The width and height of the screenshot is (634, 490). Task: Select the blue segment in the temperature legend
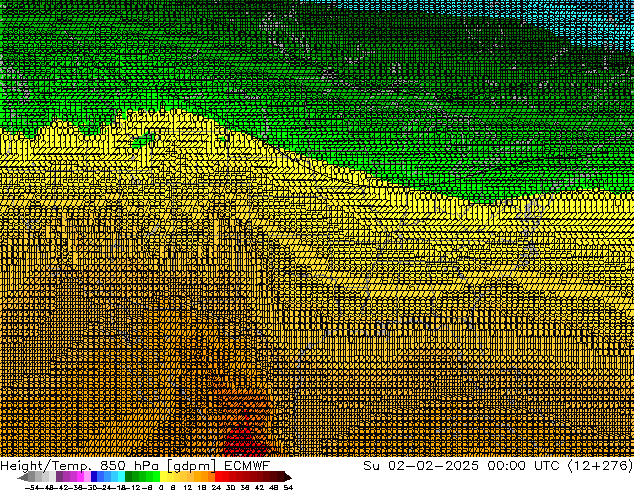pyautogui.click(x=100, y=477)
